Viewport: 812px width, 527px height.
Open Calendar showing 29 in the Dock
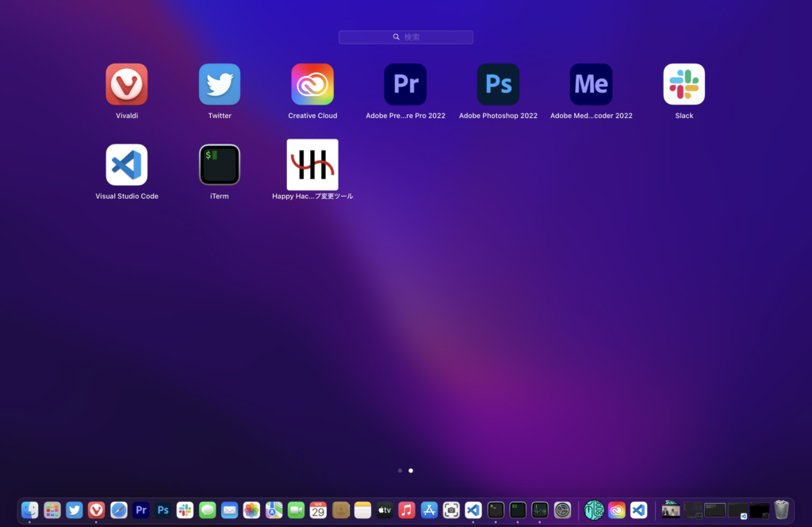(318, 510)
